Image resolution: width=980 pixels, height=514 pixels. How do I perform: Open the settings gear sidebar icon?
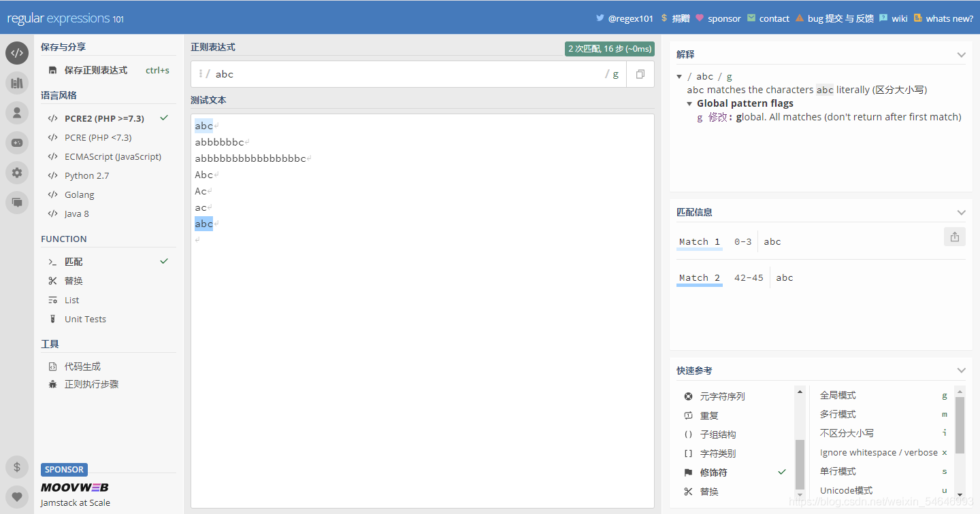(x=17, y=173)
